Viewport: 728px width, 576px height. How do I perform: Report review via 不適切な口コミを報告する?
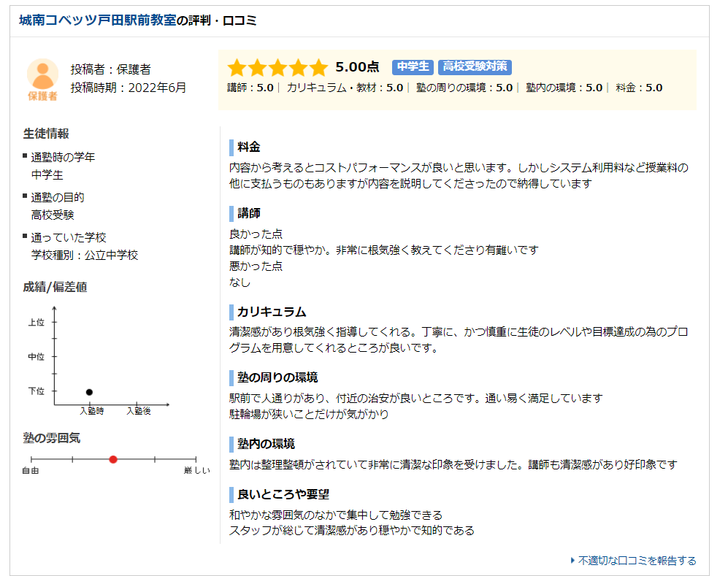[x=637, y=561]
